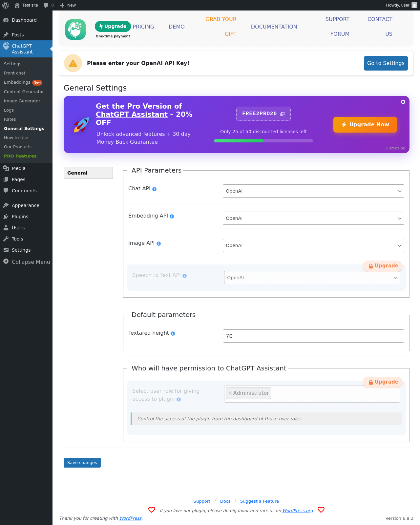Screen dimensions: 420x525
Task: Click the Image API info icon
Action: click(159, 244)
